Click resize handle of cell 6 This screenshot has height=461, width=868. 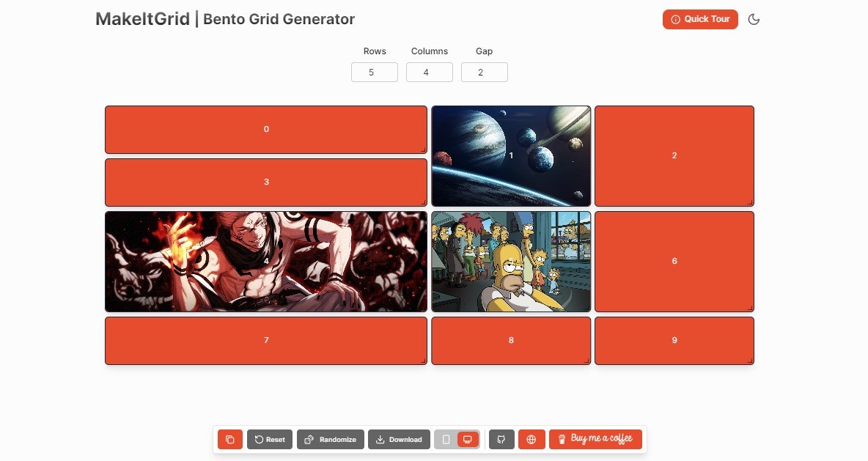pos(750,308)
